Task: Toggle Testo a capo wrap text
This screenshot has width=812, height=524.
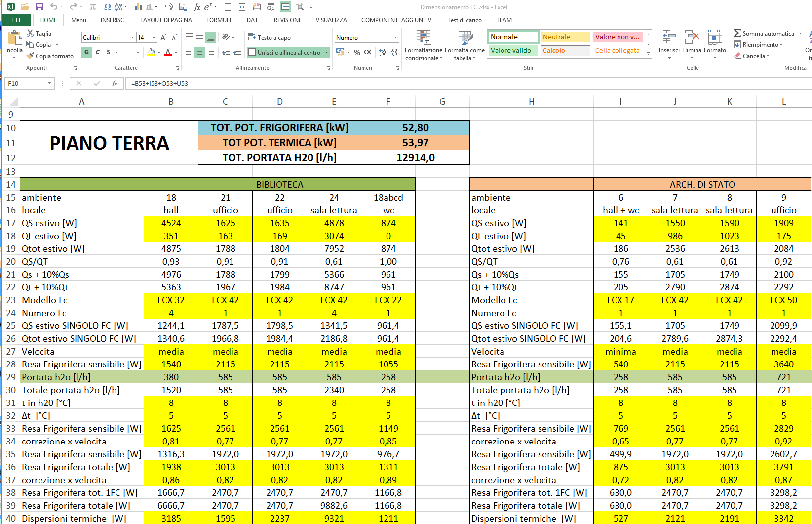Action: [270, 37]
